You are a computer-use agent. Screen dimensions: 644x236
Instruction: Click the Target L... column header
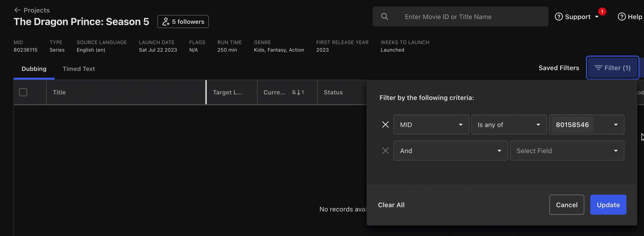click(x=232, y=92)
